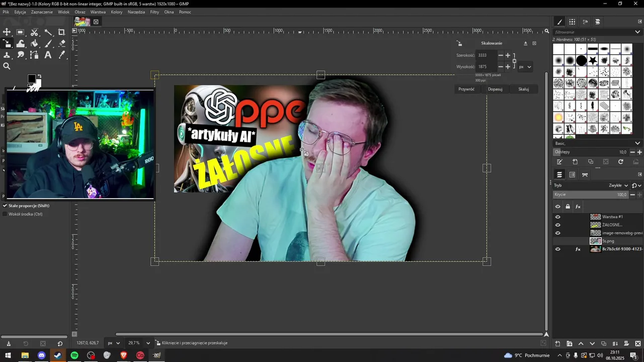Open the Filtry menu
Viewport: 644px width, 362px height.
tap(154, 12)
